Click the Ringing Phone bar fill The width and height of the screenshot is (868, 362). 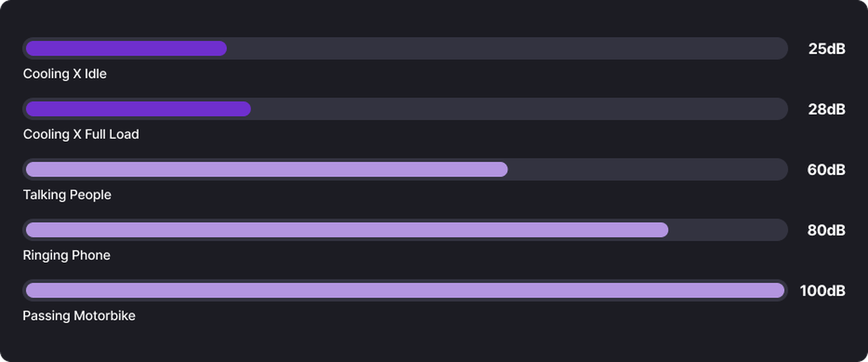(x=347, y=230)
